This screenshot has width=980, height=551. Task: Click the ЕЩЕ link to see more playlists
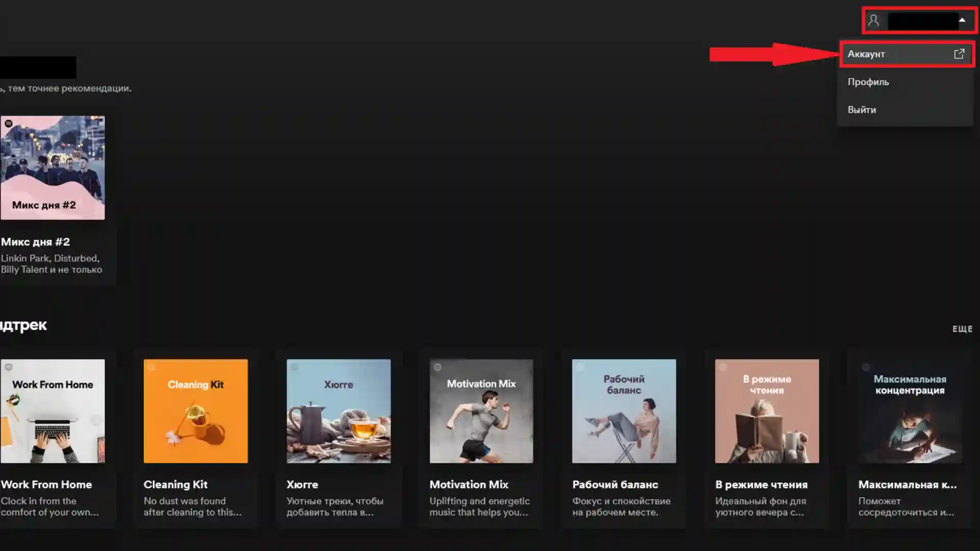click(x=962, y=329)
